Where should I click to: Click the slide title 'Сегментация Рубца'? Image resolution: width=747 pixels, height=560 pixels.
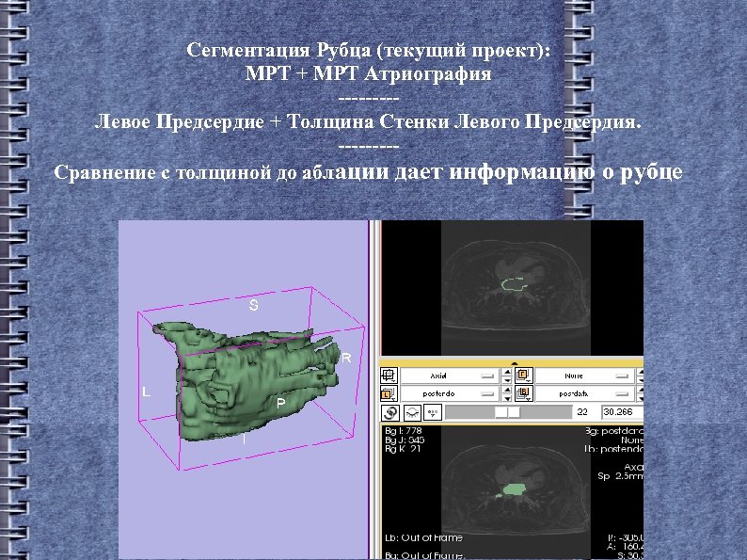(x=278, y=50)
